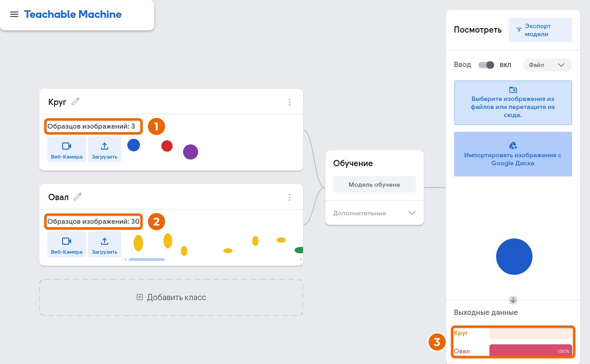
Task: Click the file selection drop area
Action: click(513, 103)
